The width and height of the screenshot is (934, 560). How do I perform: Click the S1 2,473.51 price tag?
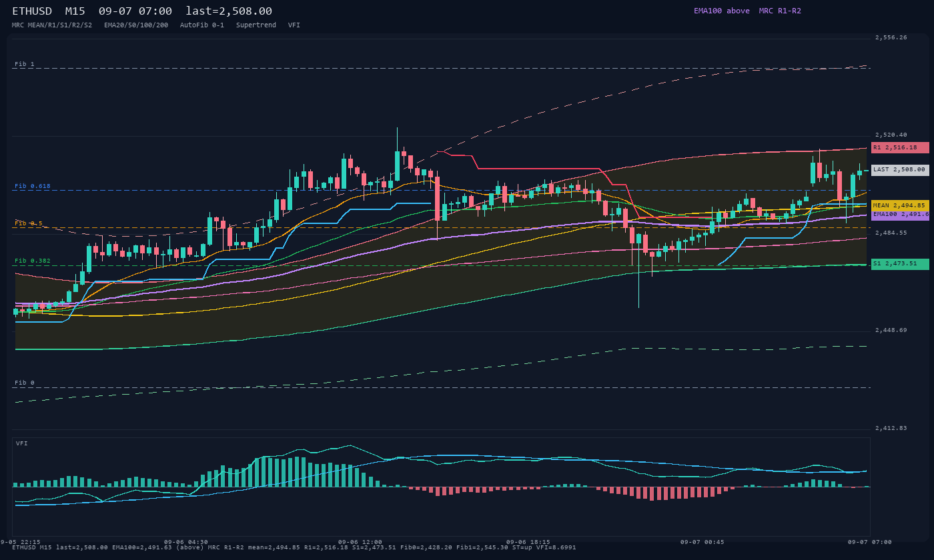900,264
